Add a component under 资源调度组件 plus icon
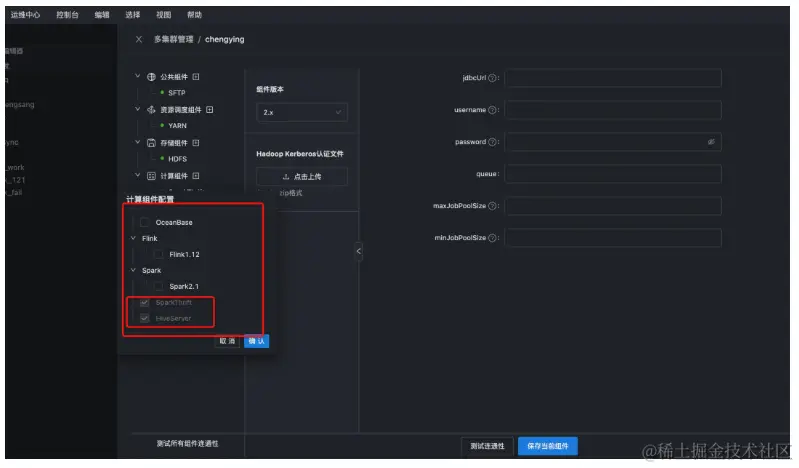799x468 pixels. tap(209, 110)
